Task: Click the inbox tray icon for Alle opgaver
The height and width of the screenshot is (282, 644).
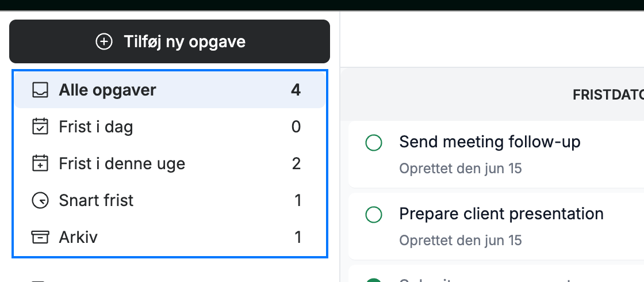Action: tap(40, 90)
